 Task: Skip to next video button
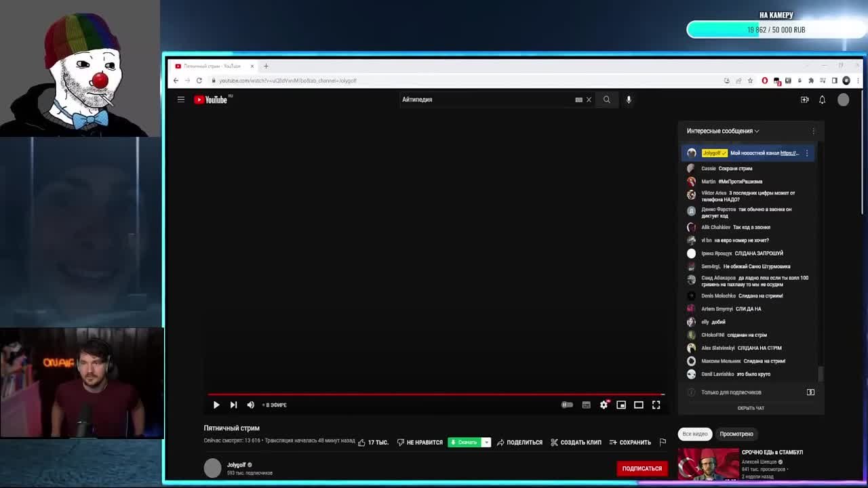(x=233, y=405)
